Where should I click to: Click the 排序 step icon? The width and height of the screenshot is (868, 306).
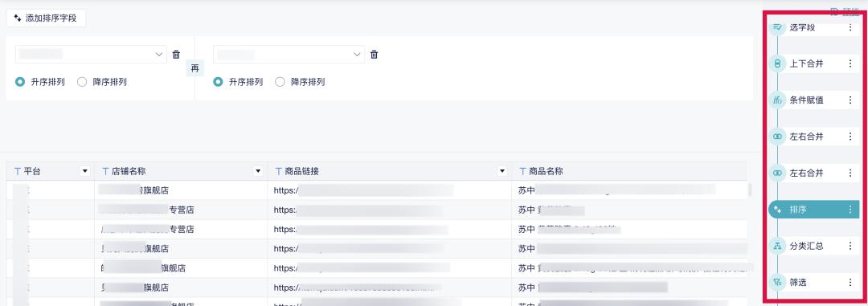777,210
